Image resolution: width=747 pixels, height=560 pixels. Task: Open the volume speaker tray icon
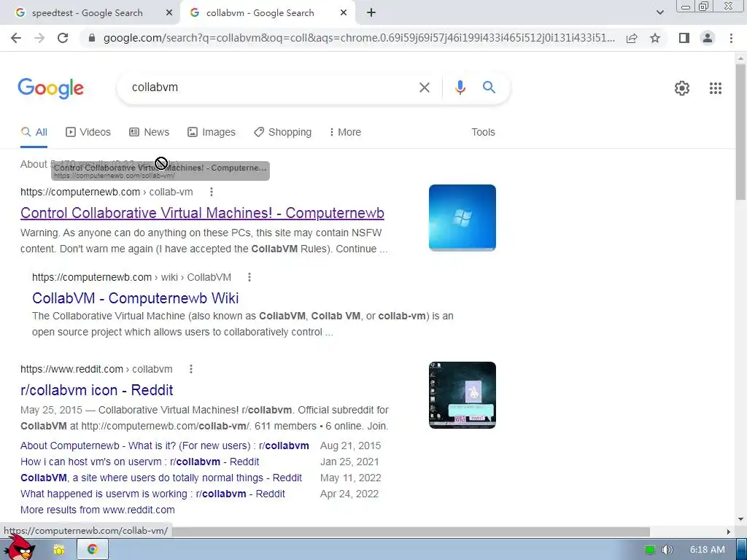coord(667,550)
